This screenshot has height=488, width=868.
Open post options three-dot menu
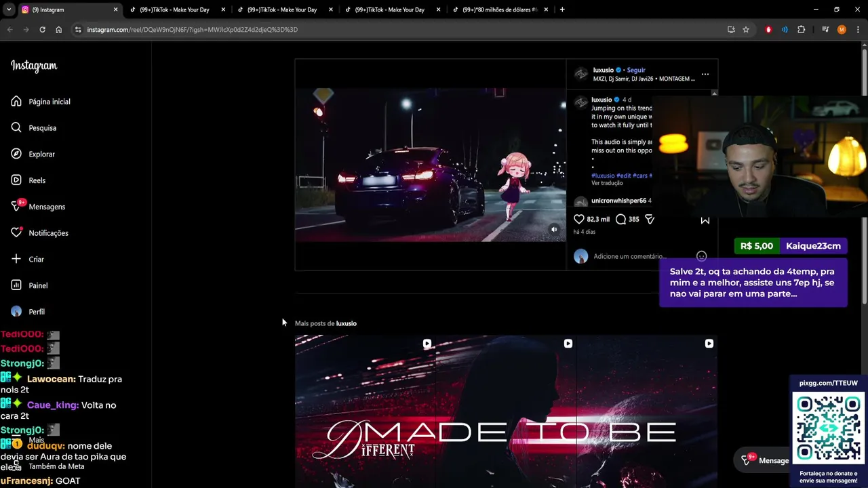[705, 74]
